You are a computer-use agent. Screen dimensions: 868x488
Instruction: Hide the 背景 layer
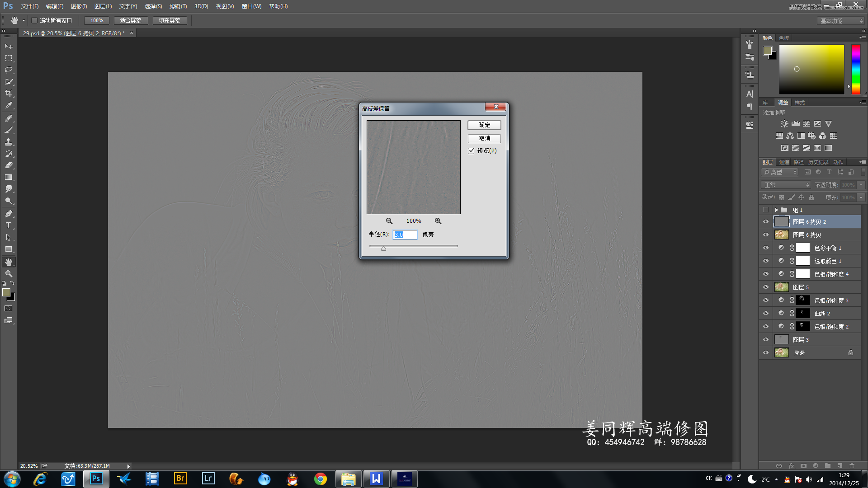[766, 353]
